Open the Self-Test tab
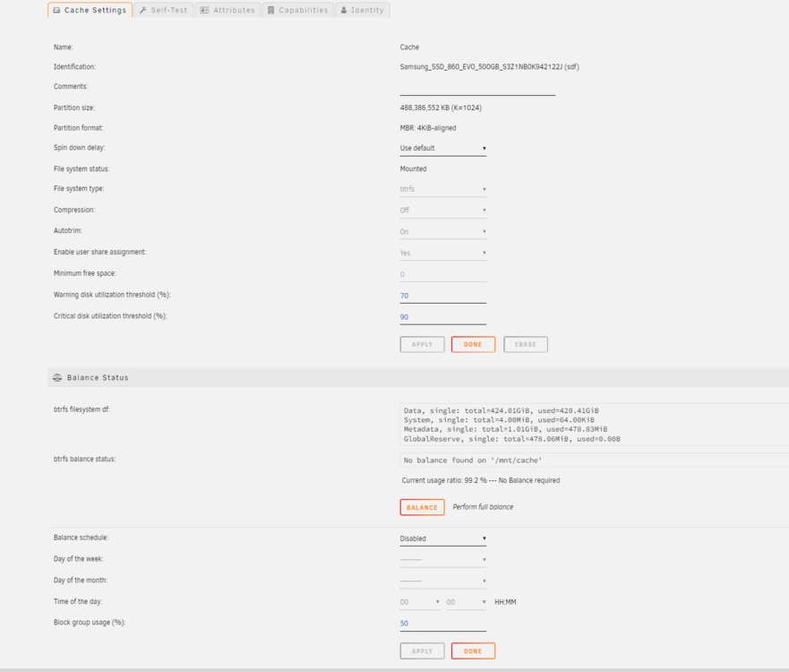The height and width of the screenshot is (672, 789). pos(164,10)
